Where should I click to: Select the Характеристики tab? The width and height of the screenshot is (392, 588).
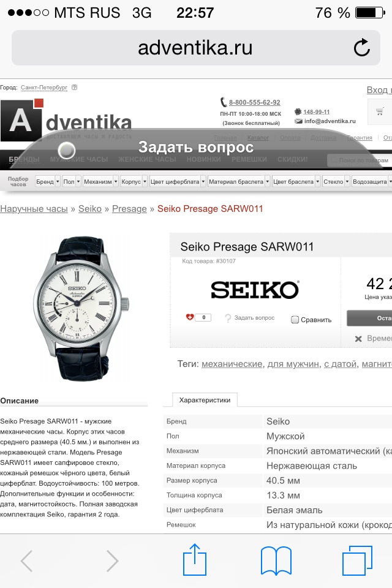point(205,400)
